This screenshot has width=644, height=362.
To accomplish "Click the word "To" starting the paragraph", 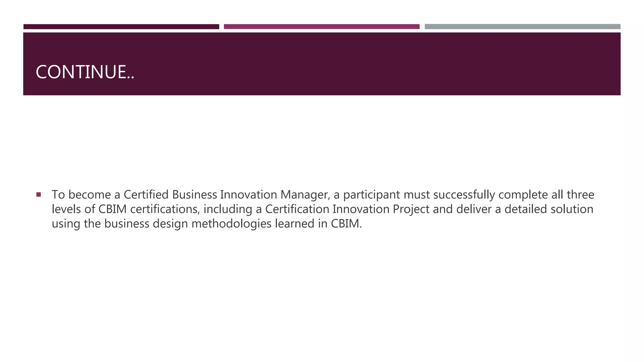I will click(58, 195).
